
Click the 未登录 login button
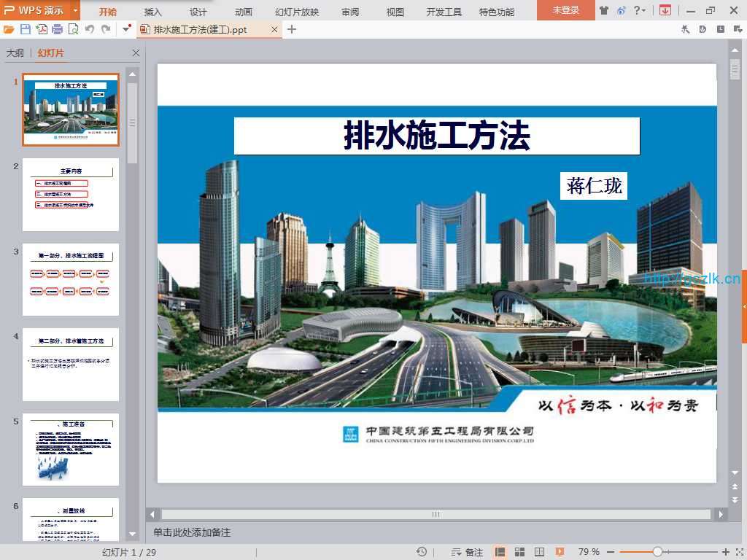[x=565, y=10]
